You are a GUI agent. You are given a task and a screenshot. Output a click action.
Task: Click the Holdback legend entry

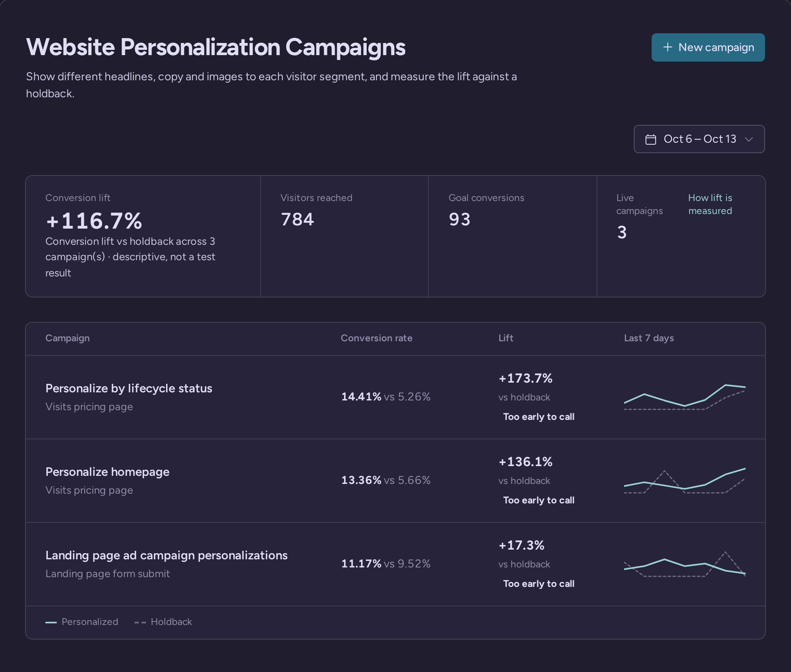[163, 622]
